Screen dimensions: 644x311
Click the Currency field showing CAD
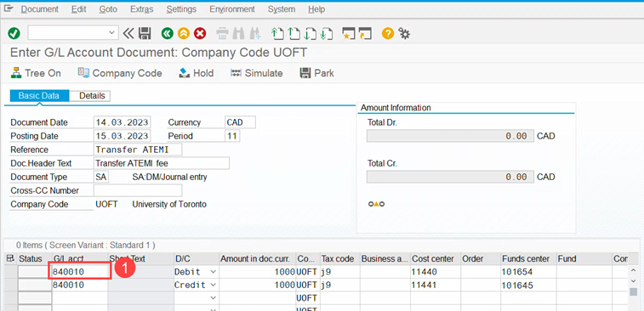tap(240, 122)
